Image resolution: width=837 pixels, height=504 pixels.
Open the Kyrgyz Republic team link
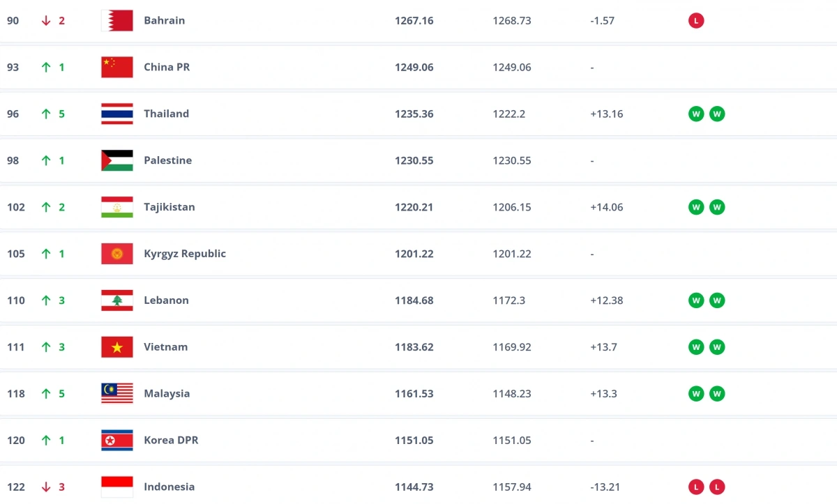coord(184,254)
